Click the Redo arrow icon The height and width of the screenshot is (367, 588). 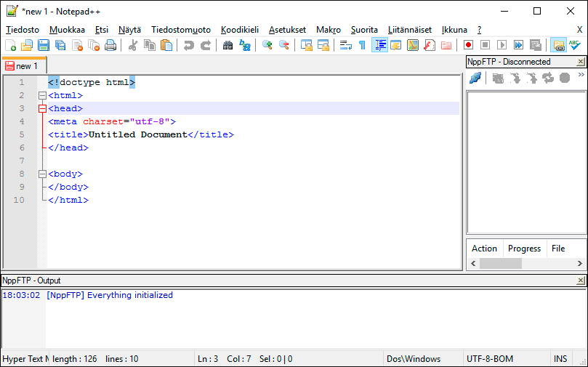click(x=206, y=45)
